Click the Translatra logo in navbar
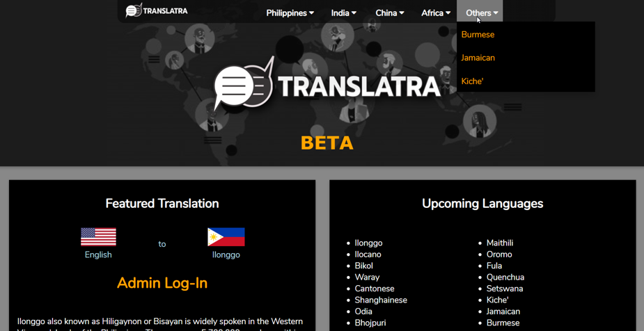The width and height of the screenshot is (644, 331). coord(157,10)
